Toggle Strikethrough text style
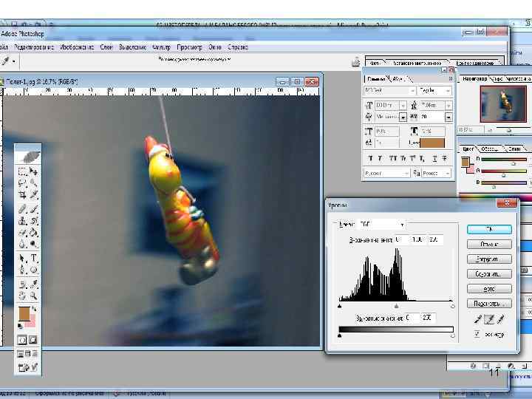The height and width of the screenshot is (399, 532). (445, 158)
